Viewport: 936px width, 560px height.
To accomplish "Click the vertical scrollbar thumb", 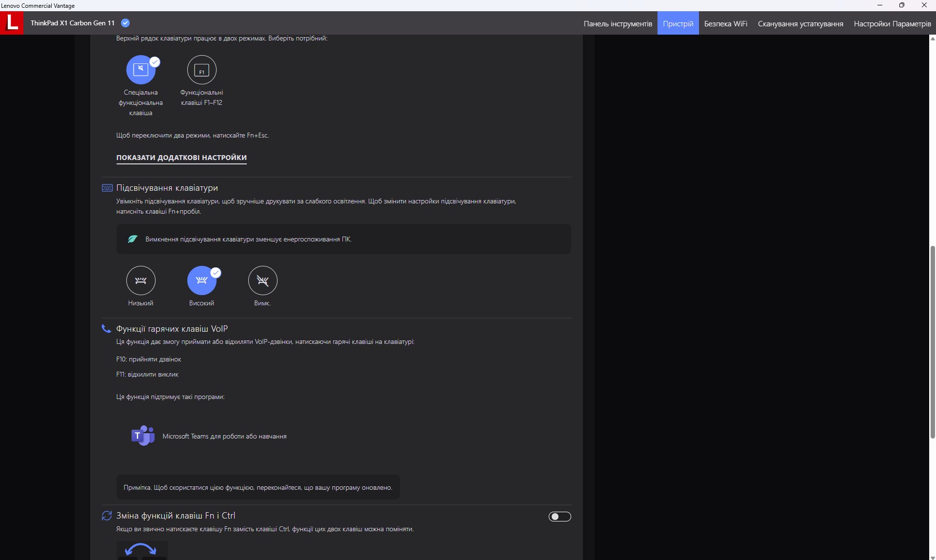I will coord(932,341).
